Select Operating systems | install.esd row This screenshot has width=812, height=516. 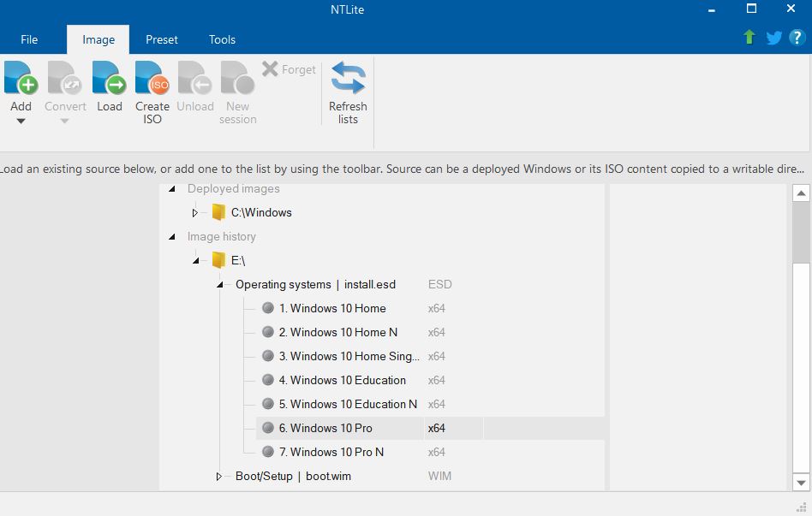coord(315,285)
